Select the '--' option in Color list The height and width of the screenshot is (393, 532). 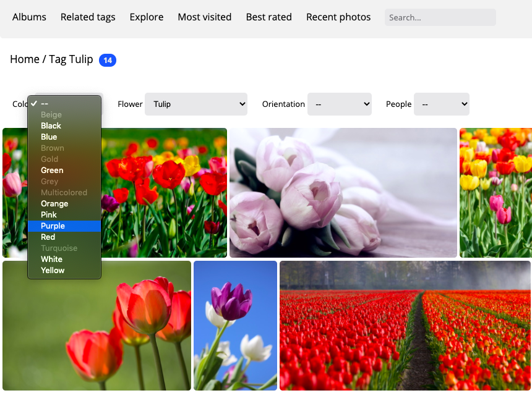click(64, 103)
